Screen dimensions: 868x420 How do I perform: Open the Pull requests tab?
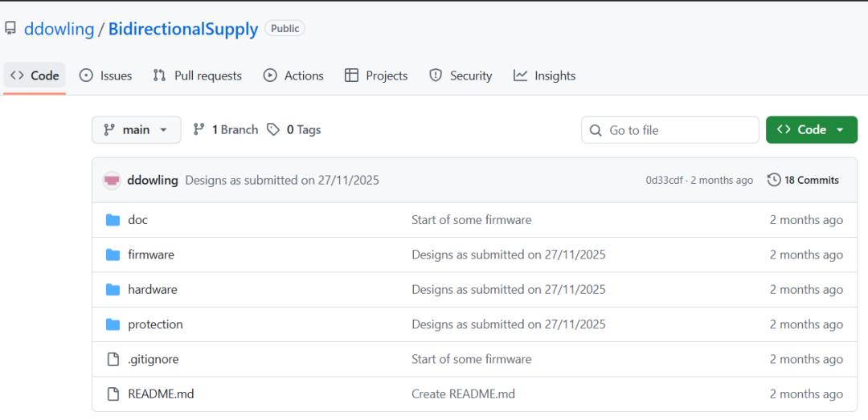coord(198,75)
